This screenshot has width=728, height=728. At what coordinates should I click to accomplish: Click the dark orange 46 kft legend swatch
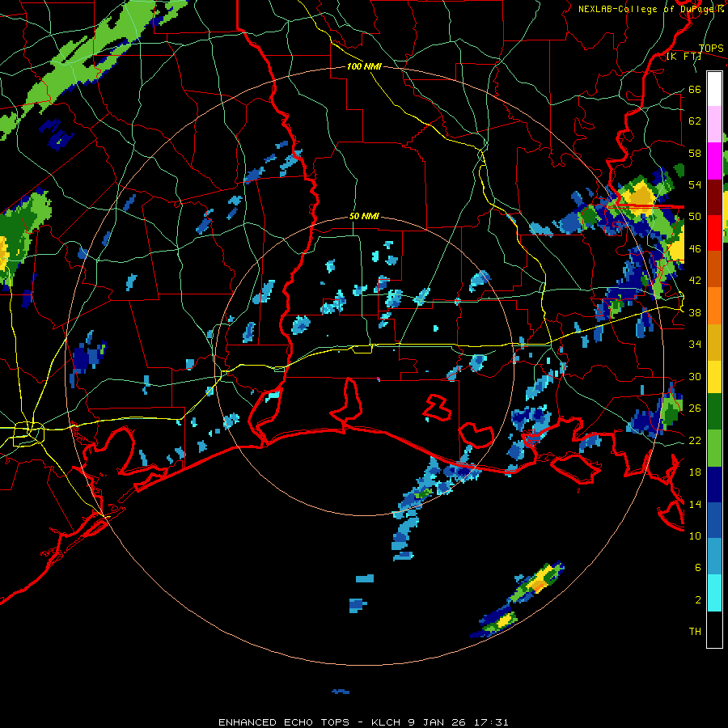click(714, 269)
